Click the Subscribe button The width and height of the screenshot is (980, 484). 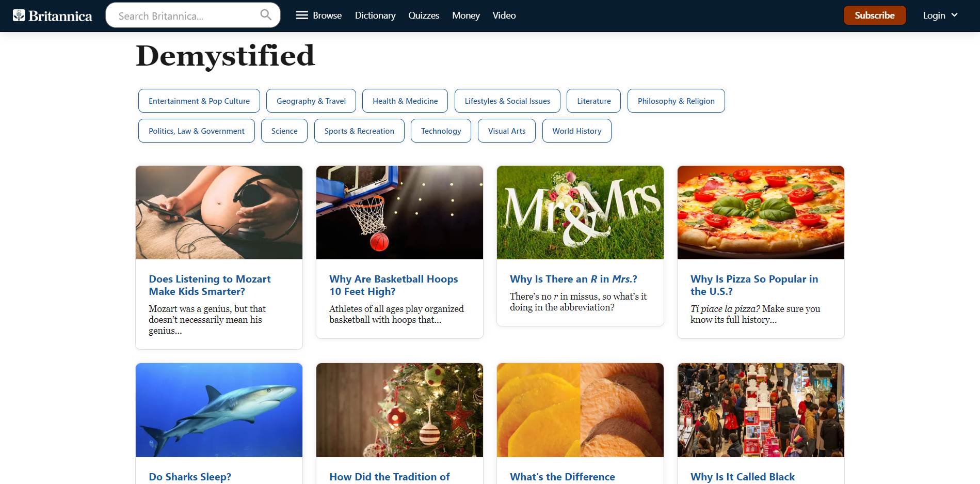click(875, 15)
